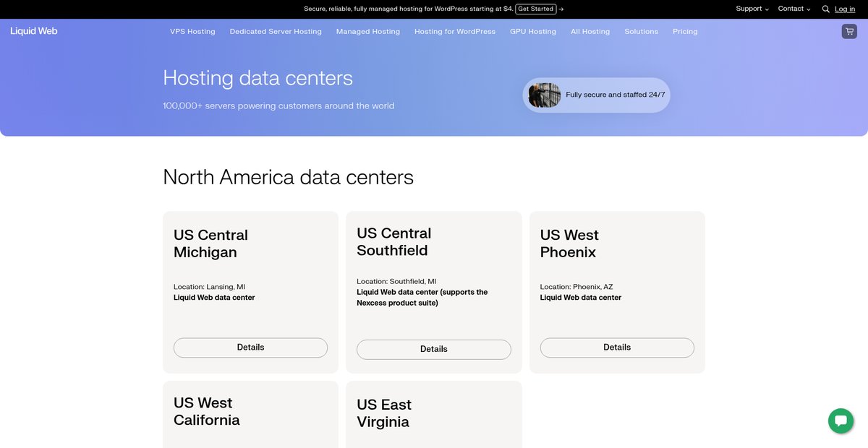The width and height of the screenshot is (868, 448).
Task: View Details for US Central Michigan
Action: [x=250, y=348]
